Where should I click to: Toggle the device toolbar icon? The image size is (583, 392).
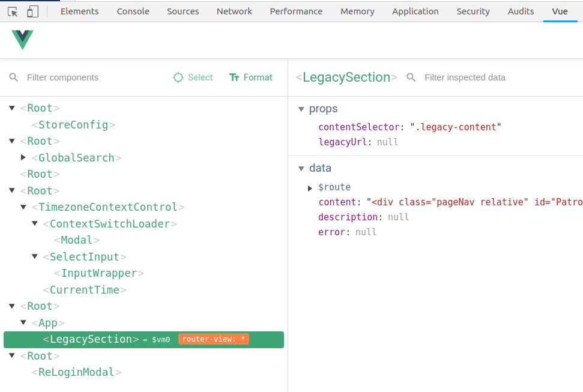[x=32, y=11]
